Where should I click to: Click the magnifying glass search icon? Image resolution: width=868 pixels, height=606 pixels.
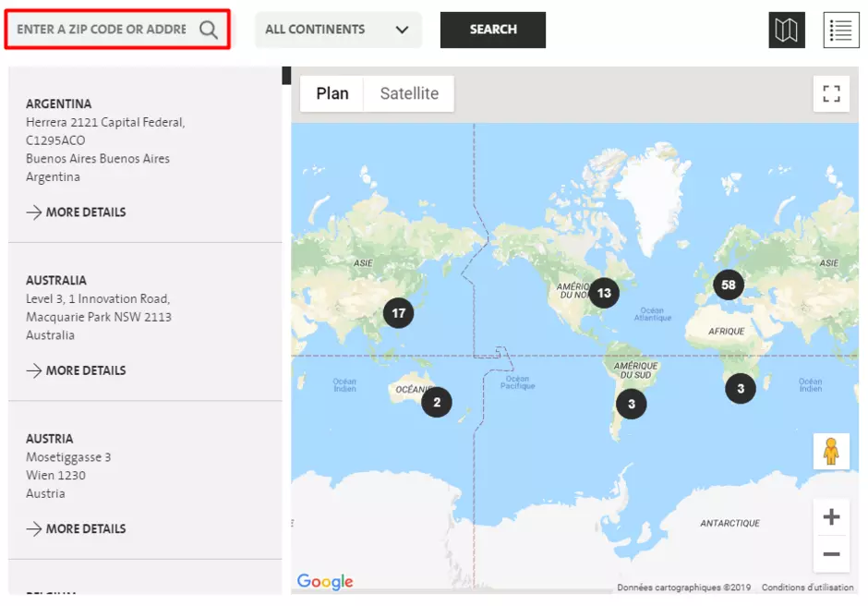209,30
